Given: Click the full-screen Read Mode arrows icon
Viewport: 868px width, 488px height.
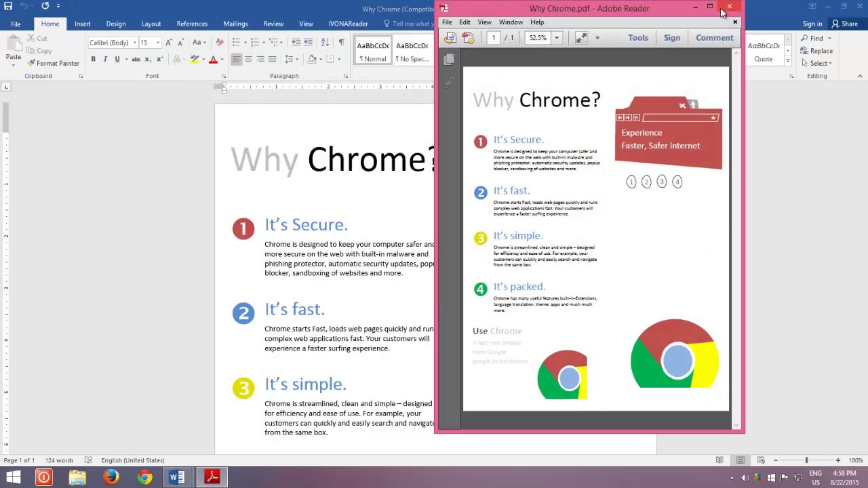Looking at the screenshot, I should pyautogui.click(x=581, y=38).
